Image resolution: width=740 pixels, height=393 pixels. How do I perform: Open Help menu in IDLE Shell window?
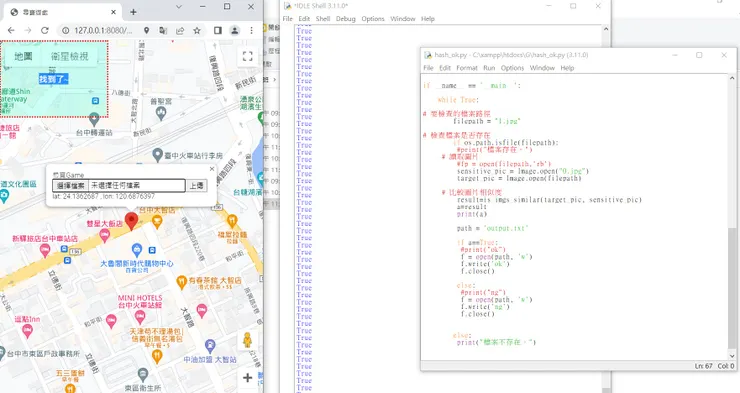click(428, 19)
